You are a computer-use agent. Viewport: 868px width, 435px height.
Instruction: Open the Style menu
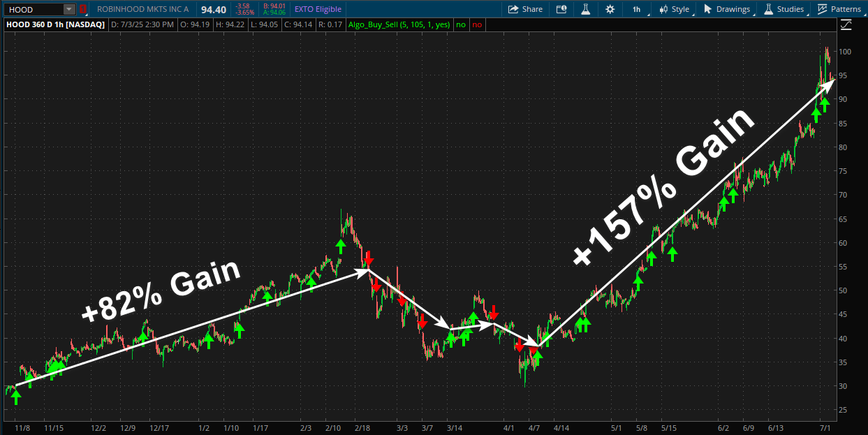(x=675, y=9)
